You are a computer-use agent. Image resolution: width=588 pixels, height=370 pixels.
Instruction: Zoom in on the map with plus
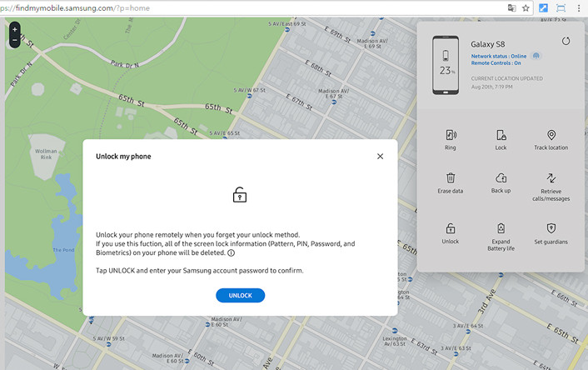(x=15, y=29)
